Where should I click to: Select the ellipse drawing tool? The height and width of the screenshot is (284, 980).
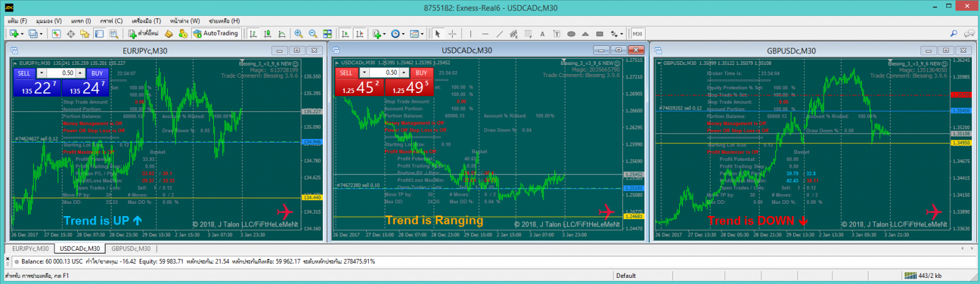click(571, 34)
